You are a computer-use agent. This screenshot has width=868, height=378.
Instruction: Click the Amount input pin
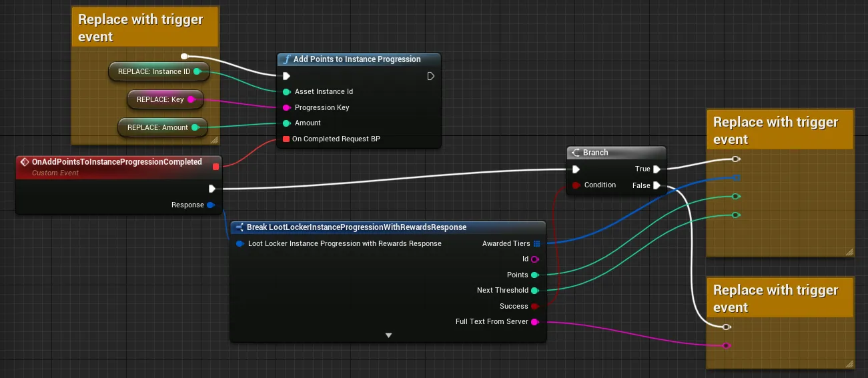coord(286,123)
